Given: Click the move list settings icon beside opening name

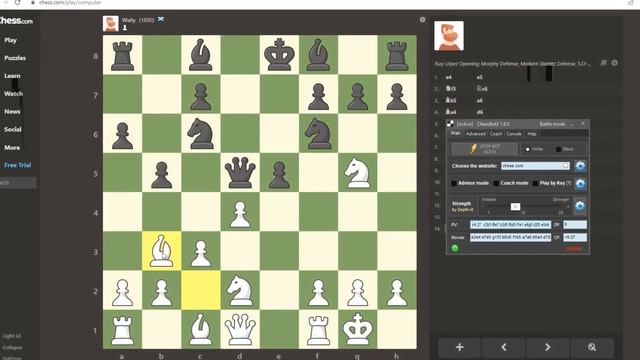Looking at the screenshot, I should click(x=614, y=63).
